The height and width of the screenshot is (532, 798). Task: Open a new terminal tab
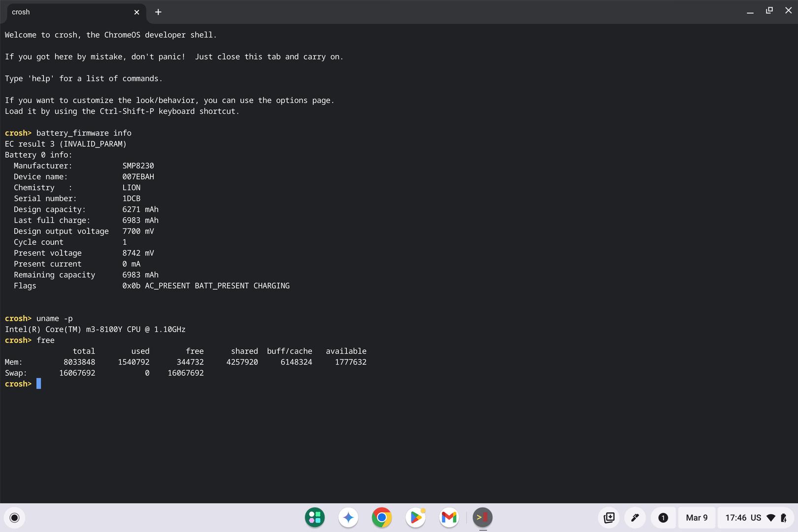click(x=158, y=12)
